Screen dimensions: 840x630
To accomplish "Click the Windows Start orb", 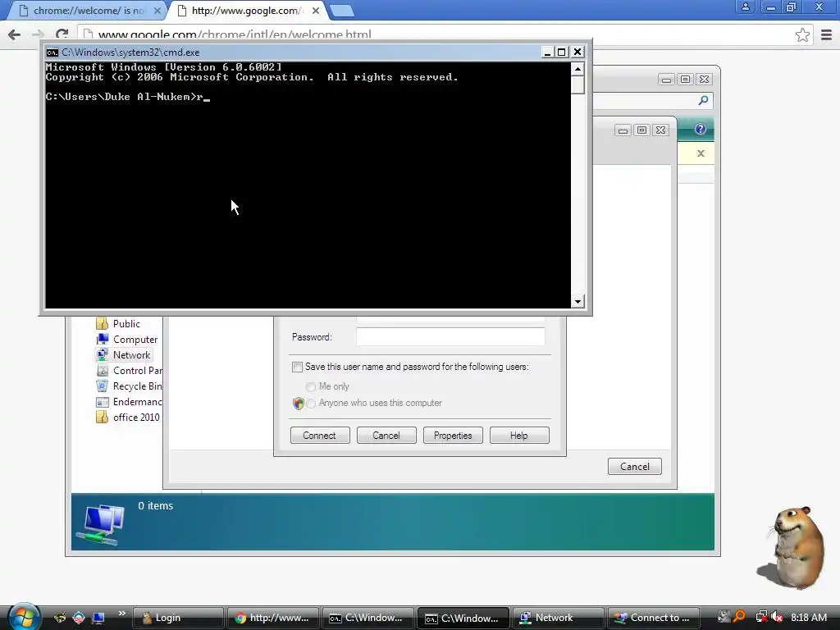I will pyautogui.click(x=24, y=616).
